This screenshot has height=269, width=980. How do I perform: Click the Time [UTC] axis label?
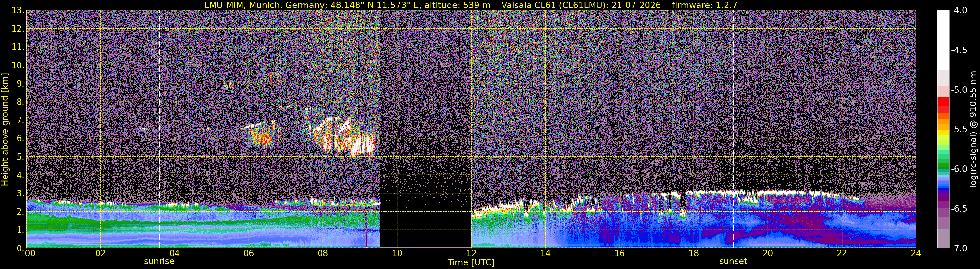pyautogui.click(x=471, y=262)
